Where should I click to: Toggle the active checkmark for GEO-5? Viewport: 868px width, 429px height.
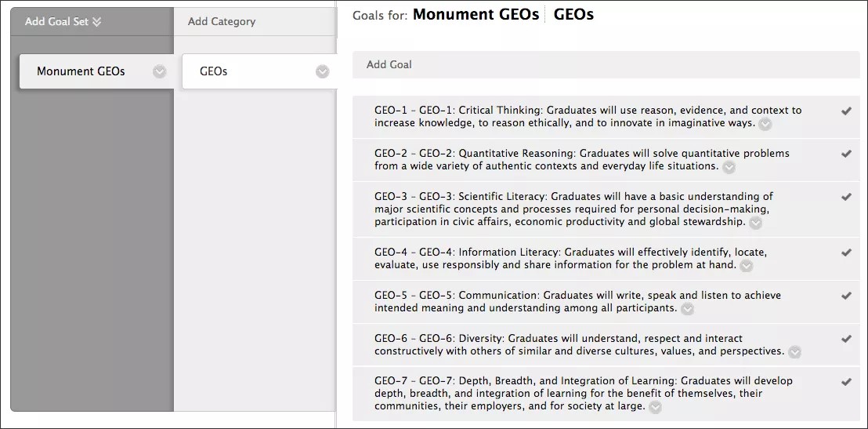pos(846,296)
